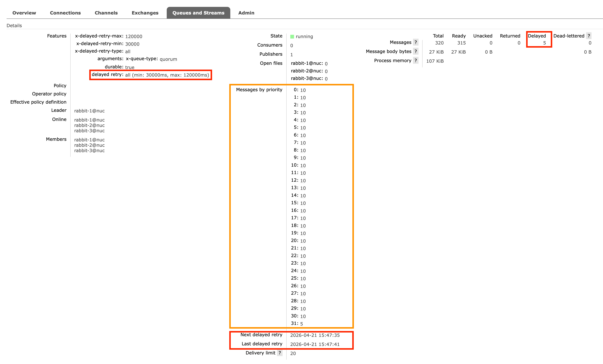The height and width of the screenshot is (364, 603).
Task: Click the rabbit-1@nuc Leader node link
Action: [90, 111]
